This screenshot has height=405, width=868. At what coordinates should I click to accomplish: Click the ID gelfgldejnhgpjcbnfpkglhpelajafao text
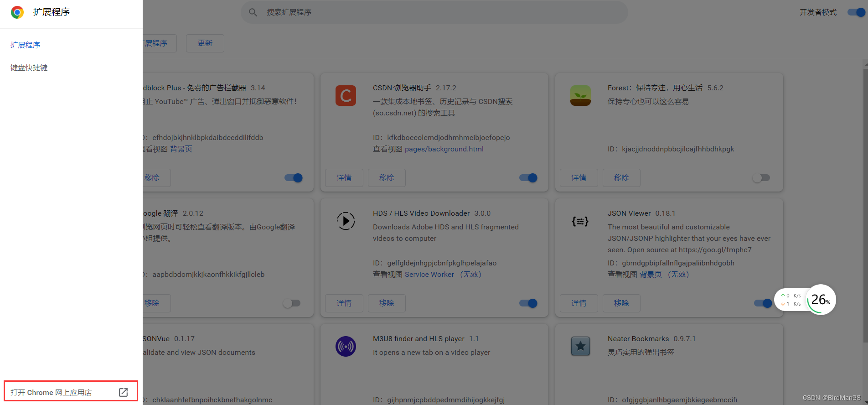coord(434,263)
